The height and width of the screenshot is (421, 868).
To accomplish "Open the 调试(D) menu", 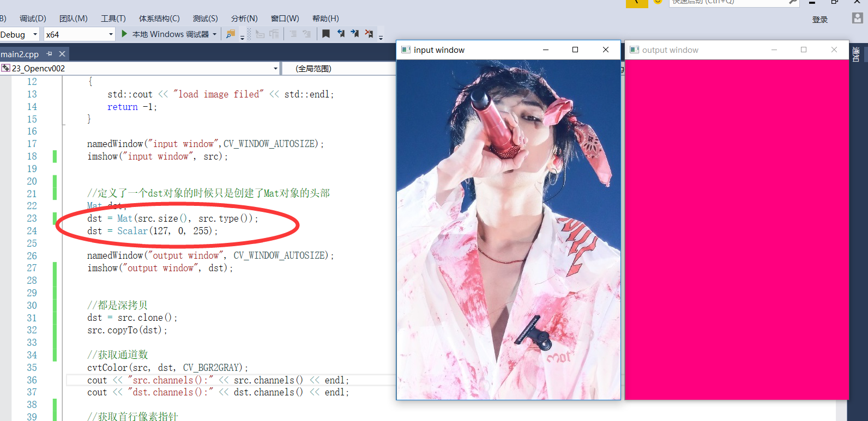I will [x=33, y=19].
